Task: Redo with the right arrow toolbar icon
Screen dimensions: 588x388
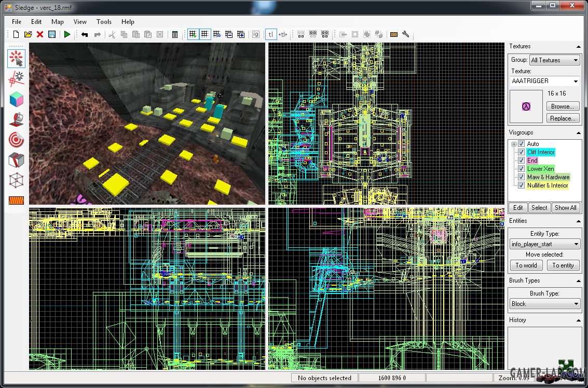Action: click(x=97, y=34)
